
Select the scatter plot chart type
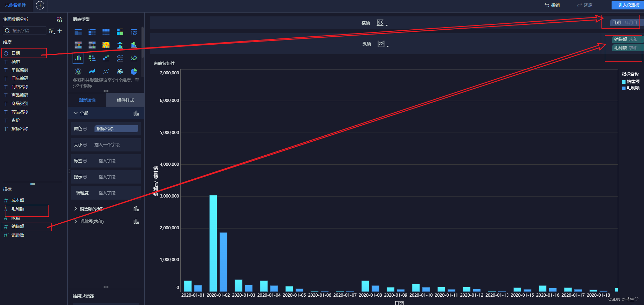tap(106, 72)
